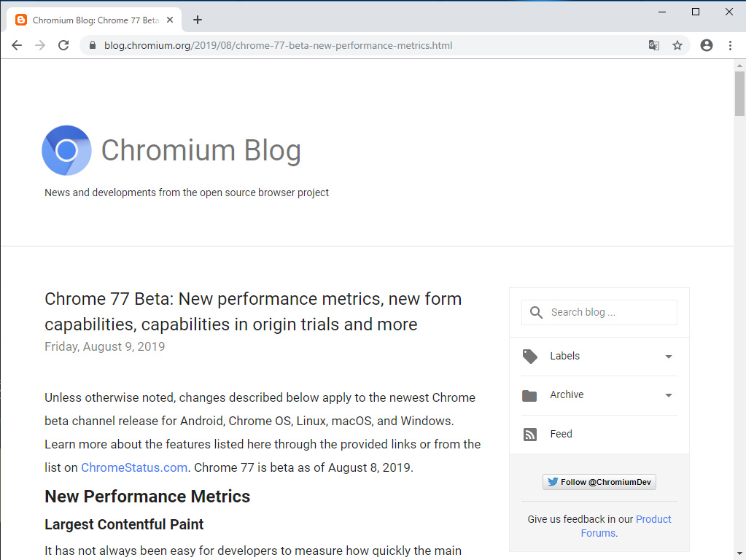Open a new browser tab with the plus

[x=197, y=20]
